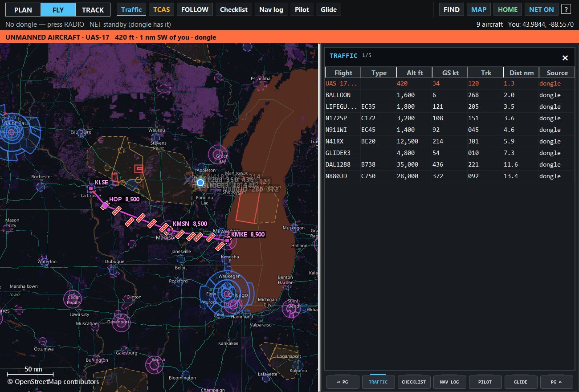Select the UAS-17 traffic row
The height and width of the screenshot is (392, 579).
450,83
